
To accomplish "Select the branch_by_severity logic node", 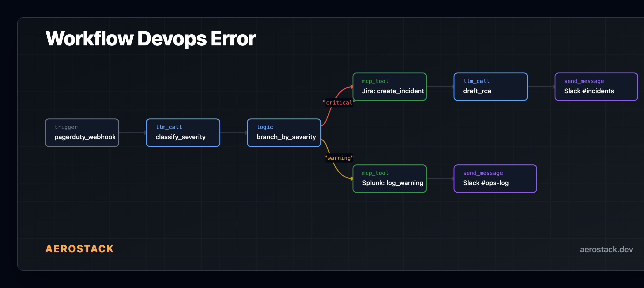I will [x=284, y=133].
